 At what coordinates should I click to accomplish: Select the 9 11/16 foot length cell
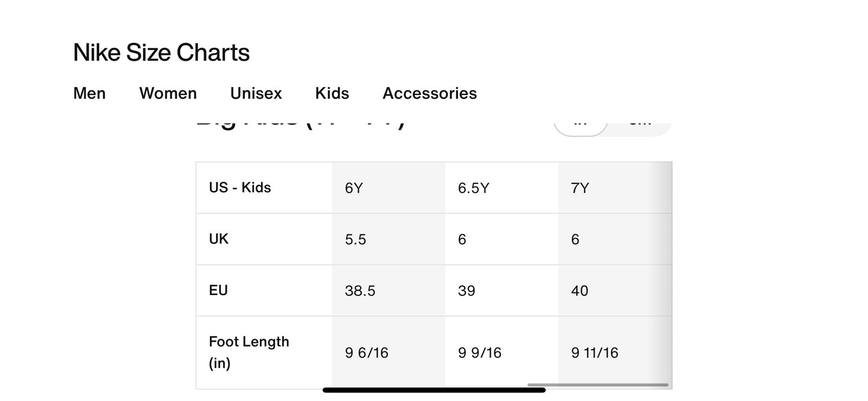click(615, 353)
